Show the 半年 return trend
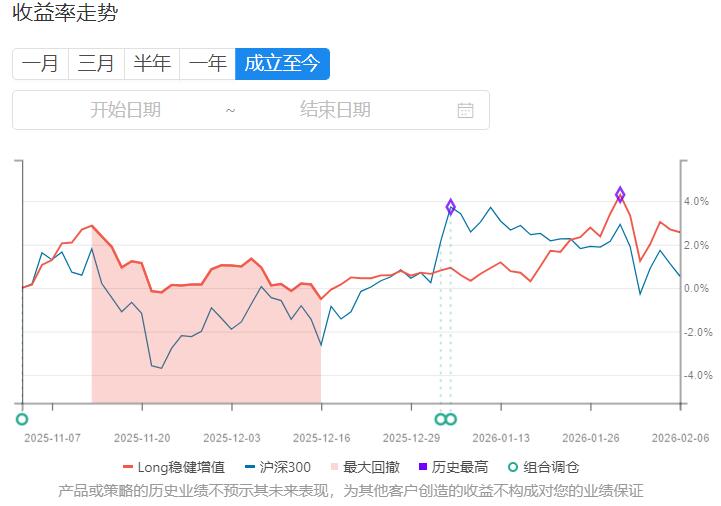The image size is (721, 506). pos(152,64)
